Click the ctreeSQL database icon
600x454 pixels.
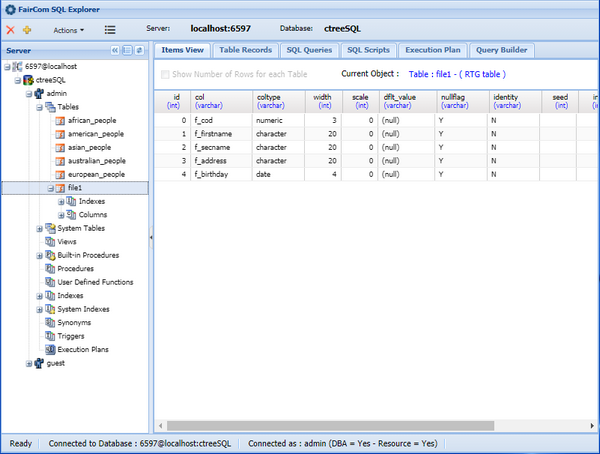point(28,80)
